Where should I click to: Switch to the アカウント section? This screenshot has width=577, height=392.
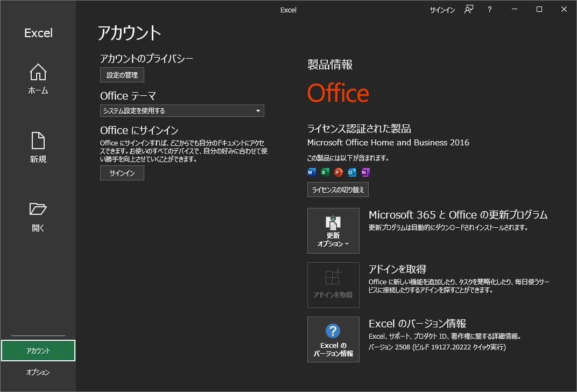click(38, 350)
